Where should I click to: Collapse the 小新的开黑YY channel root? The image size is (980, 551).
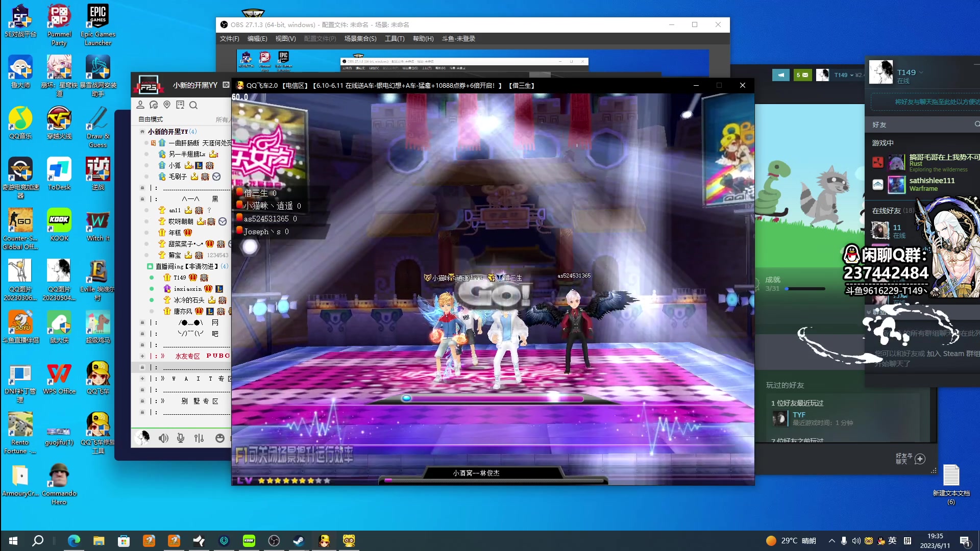coord(142,132)
